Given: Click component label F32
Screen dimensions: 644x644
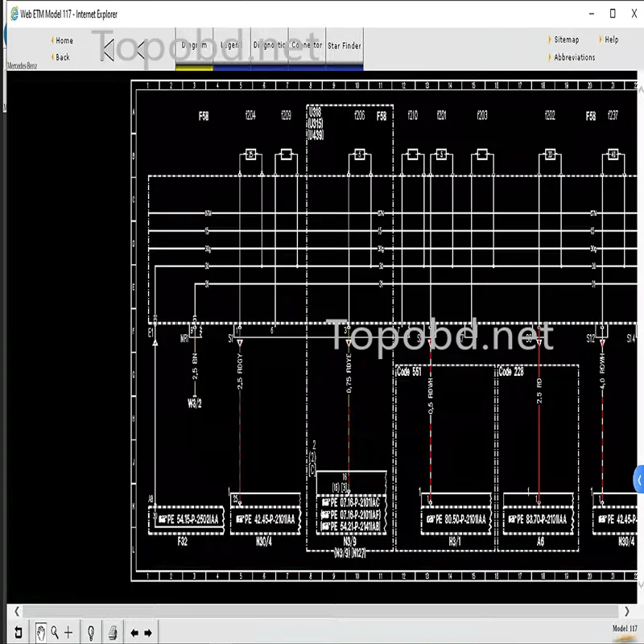Looking at the screenshot, I should [x=183, y=541].
